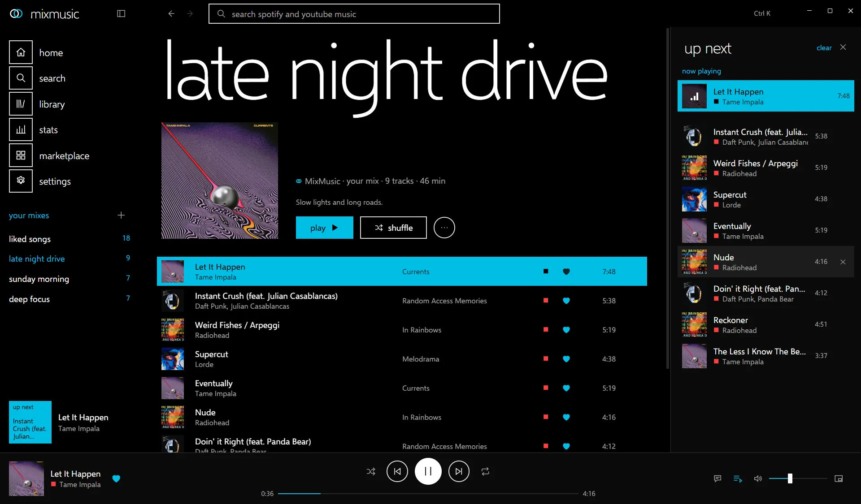Skip to the previous track
The height and width of the screenshot is (504, 861).
coord(397,471)
